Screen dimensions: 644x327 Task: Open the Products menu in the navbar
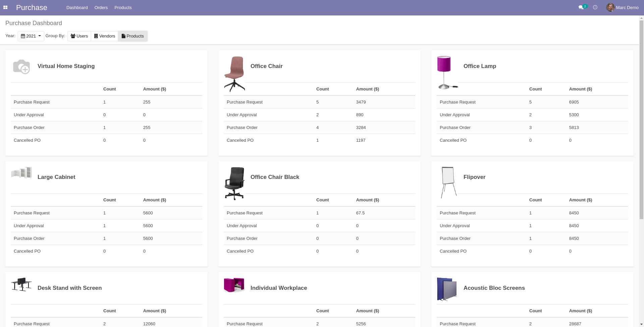click(123, 7)
